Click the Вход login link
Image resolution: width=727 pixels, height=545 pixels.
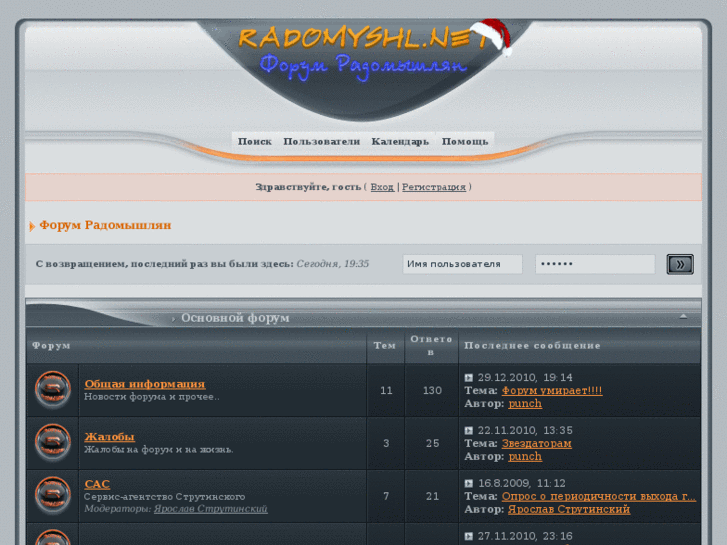coord(382,187)
